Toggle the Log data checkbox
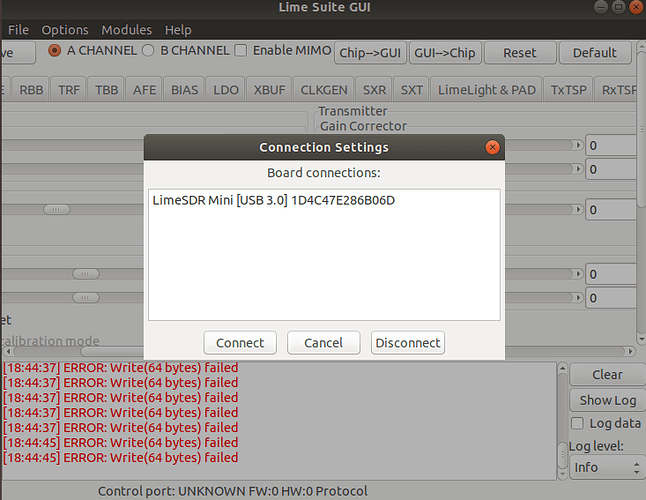 (577, 423)
